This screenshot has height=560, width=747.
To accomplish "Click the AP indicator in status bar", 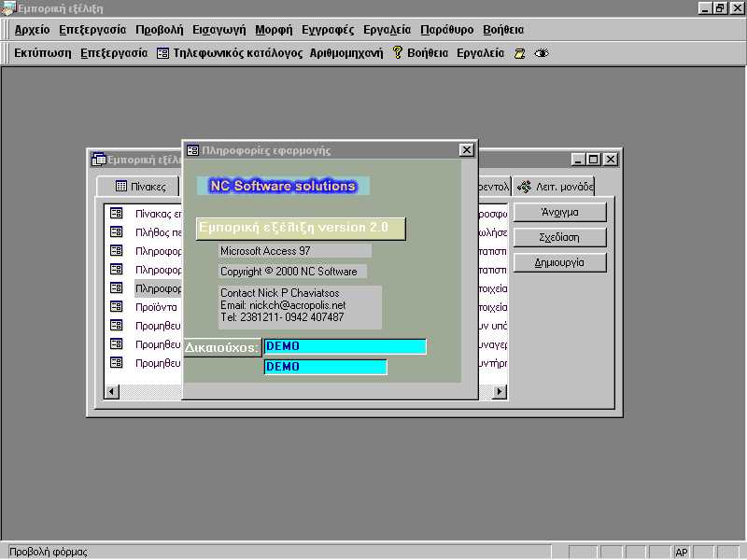I will click(x=682, y=553).
